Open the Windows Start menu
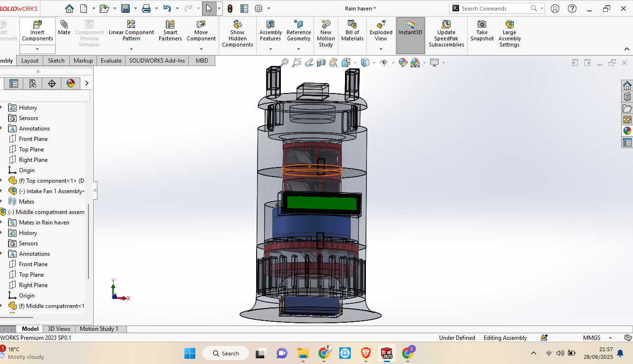 coord(190,353)
